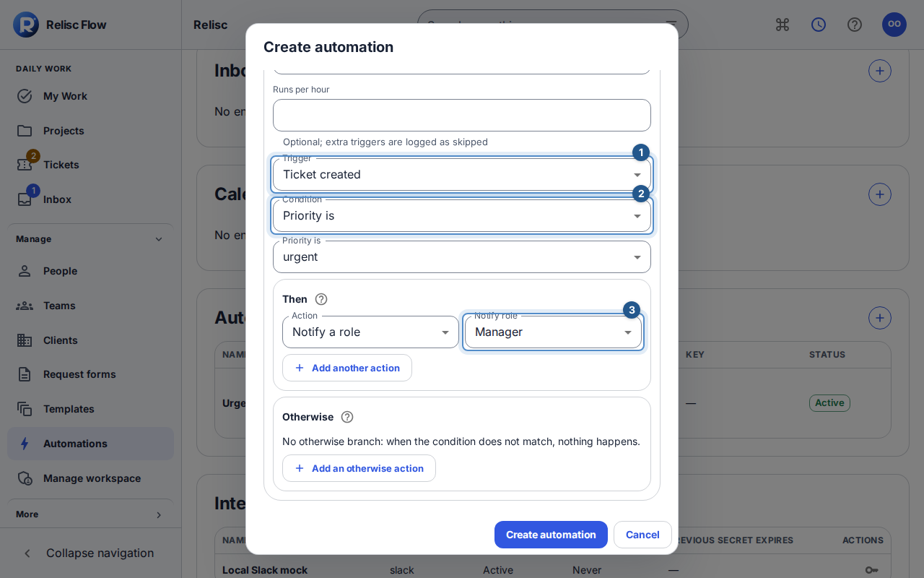
Task: Click Add another action
Action: click(x=347, y=368)
